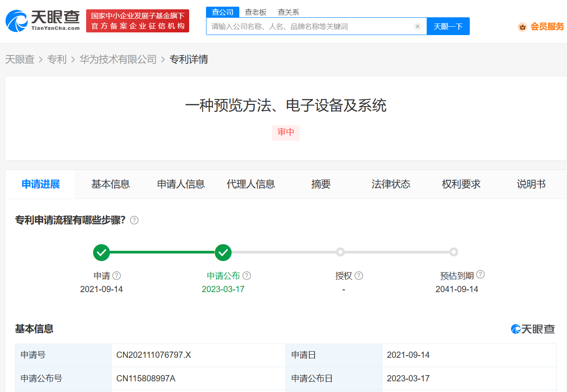This screenshot has width=567, height=392.
Task: Click the 预估到期 progress step circle
Action: point(453,252)
